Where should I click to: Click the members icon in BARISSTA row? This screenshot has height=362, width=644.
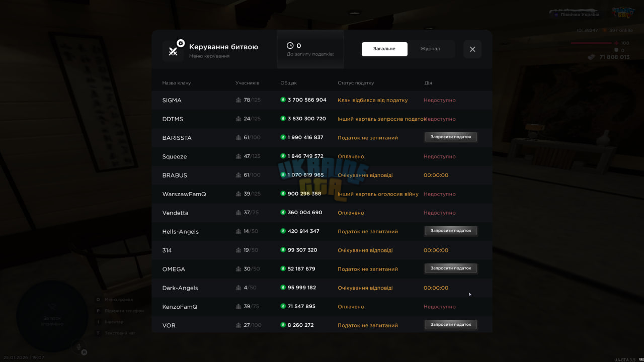pyautogui.click(x=238, y=138)
